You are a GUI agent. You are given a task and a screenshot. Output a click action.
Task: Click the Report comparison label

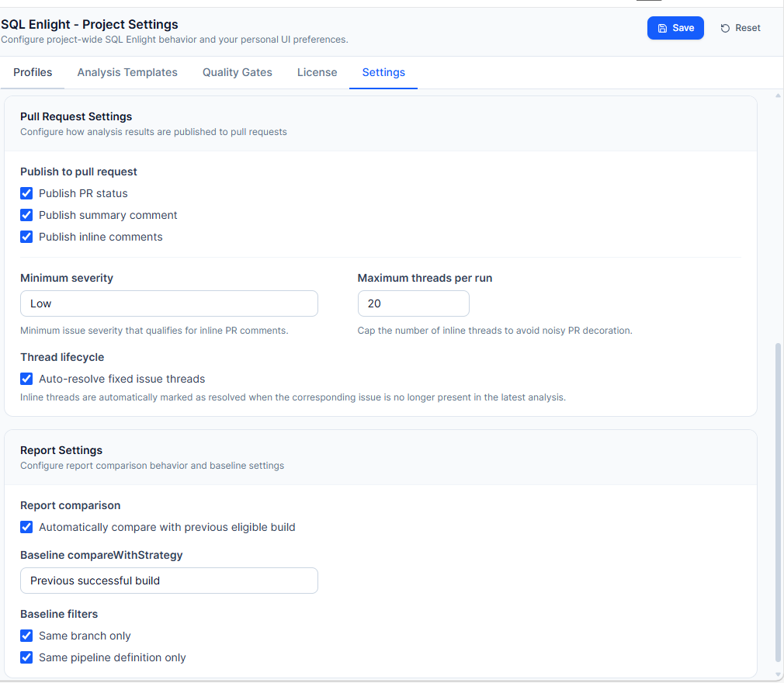(x=70, y=505)
